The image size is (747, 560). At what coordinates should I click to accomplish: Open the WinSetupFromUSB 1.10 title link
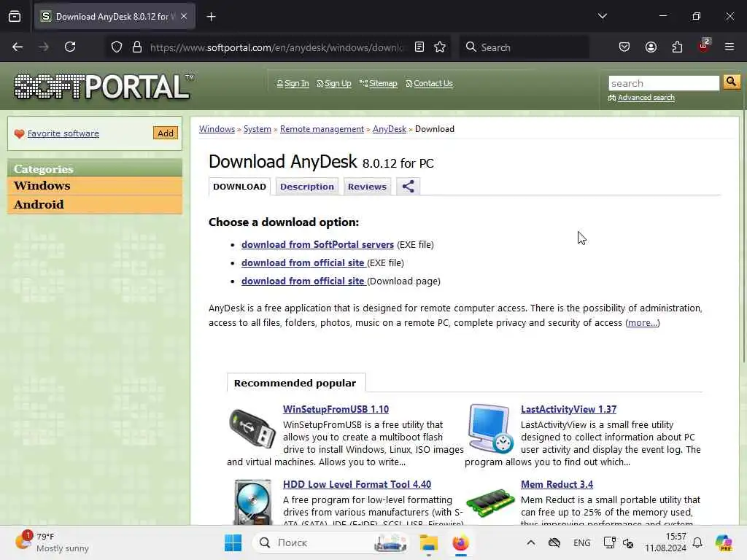(336, 409)
